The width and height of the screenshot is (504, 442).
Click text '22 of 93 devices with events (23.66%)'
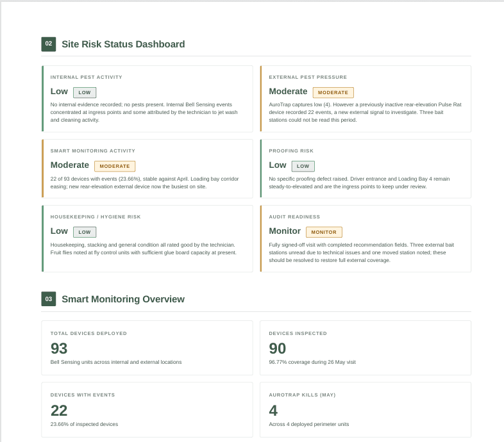coord(96,179)
